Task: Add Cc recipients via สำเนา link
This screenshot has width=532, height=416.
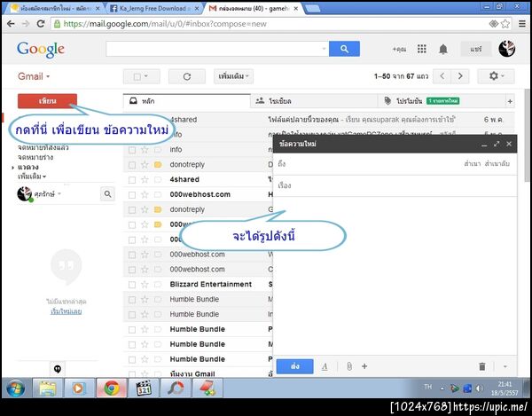Action: 473,164
